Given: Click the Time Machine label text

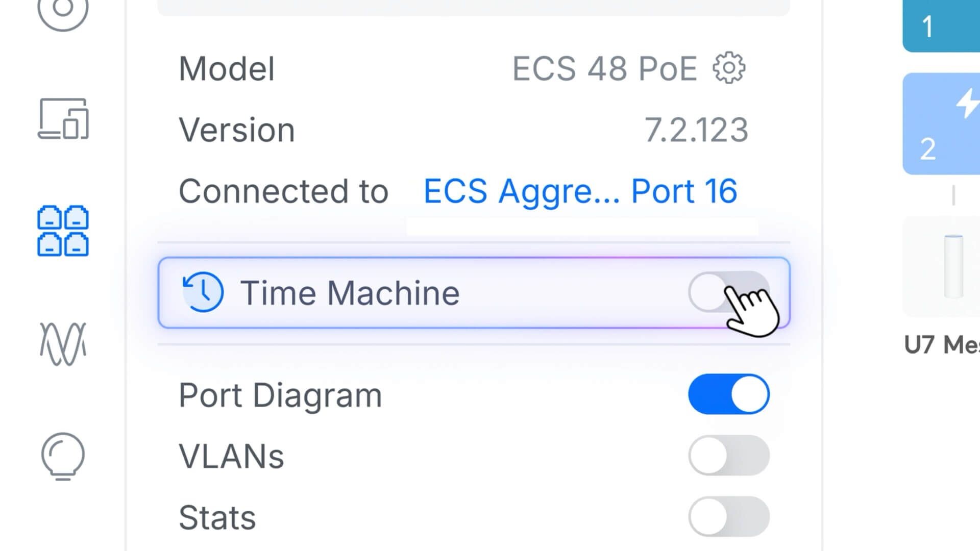Looking at the screenshot, I should tap(350, 293).
